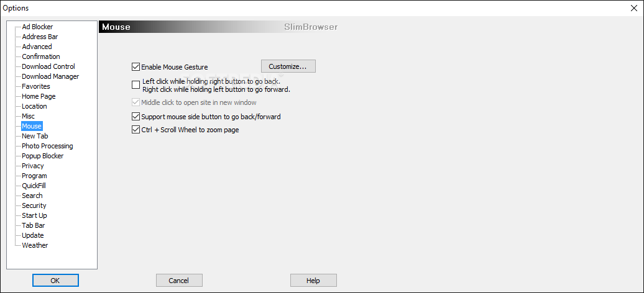This screenshot has width=644, height=293.
Task: Select Tab Bar options
Action: [x=34, y=225]
